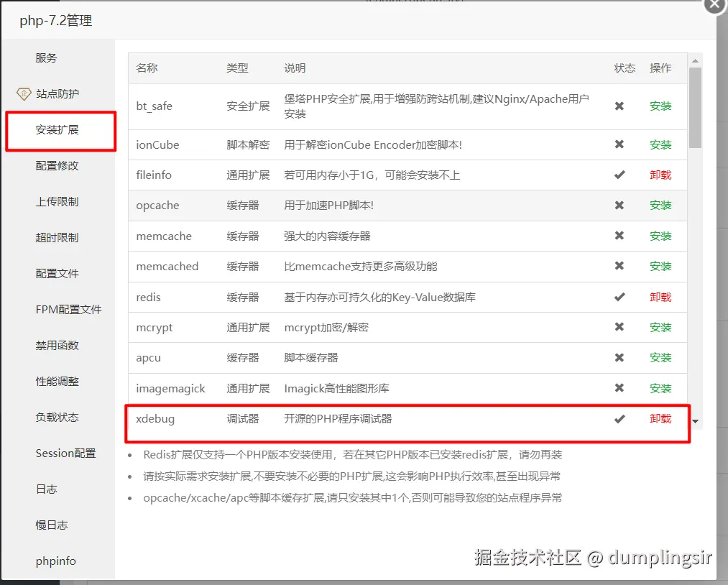Open 慢日志 in the sidebar
Screen dimensions: 728x585
tap(52, 525)
